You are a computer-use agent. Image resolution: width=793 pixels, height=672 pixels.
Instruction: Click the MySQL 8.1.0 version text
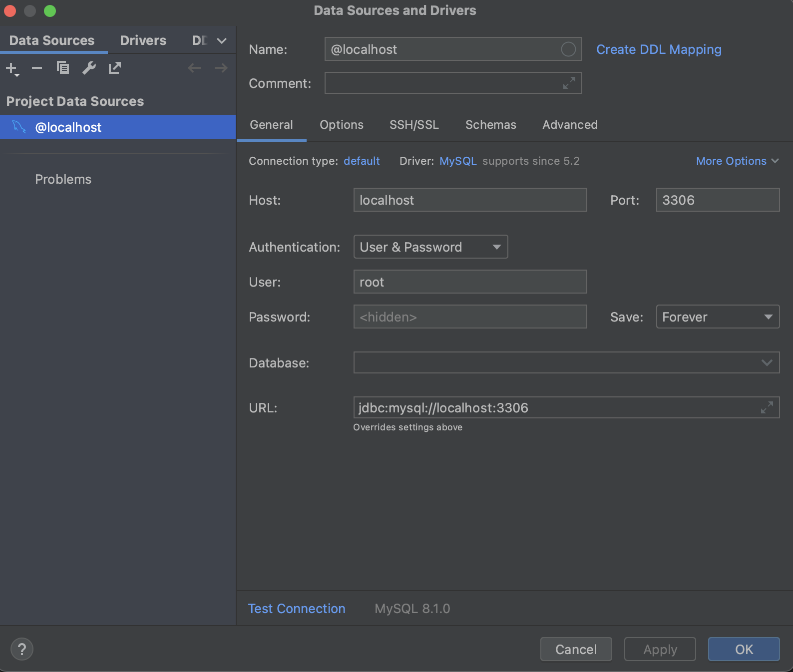(412, 609)
